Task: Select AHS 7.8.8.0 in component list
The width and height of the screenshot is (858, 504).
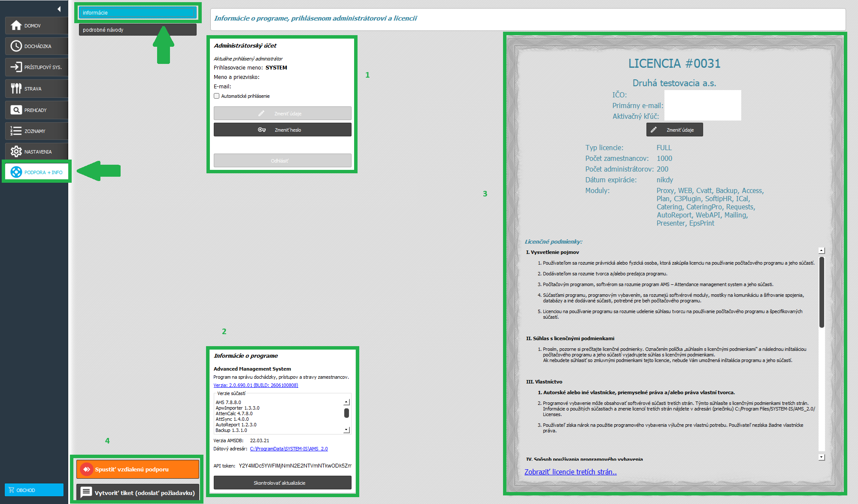Action: click(228, 402)
